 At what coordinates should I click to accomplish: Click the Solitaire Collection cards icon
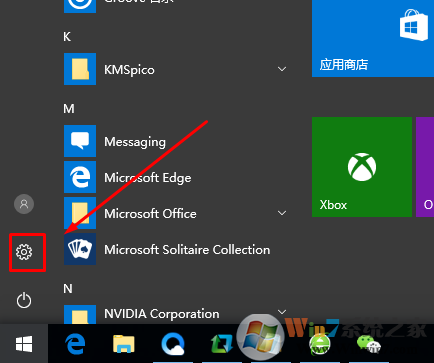tap(80, 249)
